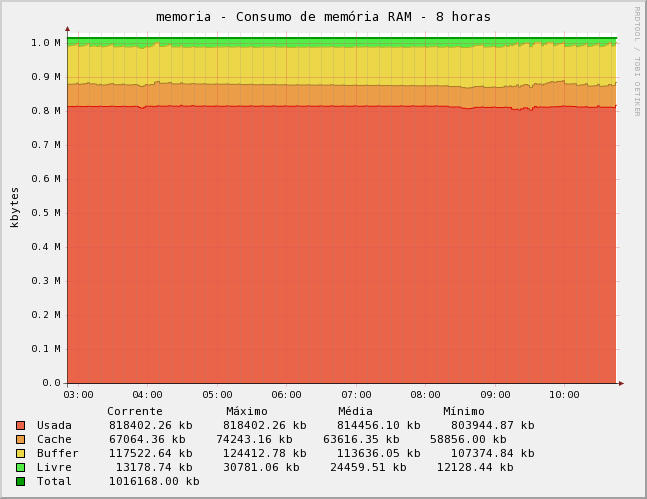Select the 'Livre' legend label
The height and width of the screenshot is (499, 647).
coord(54,468)
